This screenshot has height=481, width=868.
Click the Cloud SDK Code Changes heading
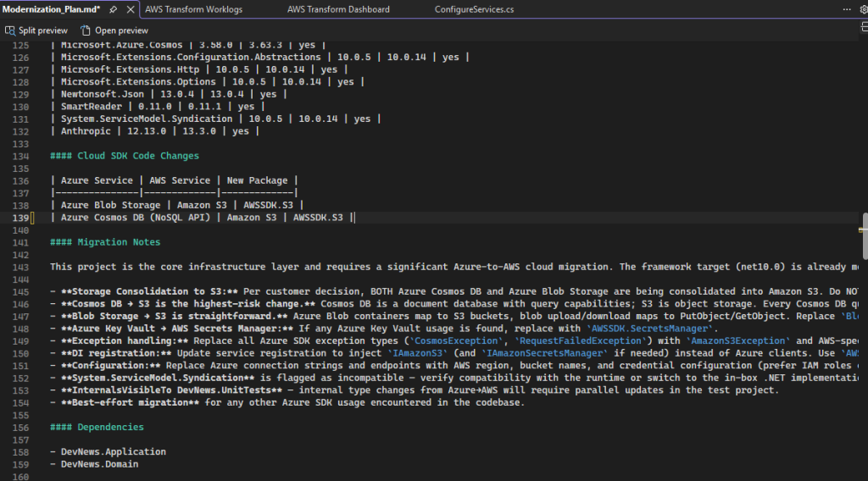point(125,156)
